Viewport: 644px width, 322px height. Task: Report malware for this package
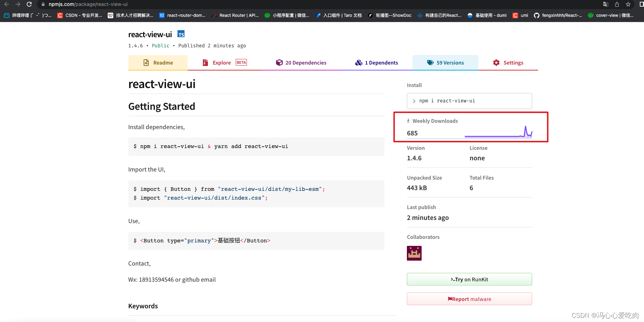(469, 299)
